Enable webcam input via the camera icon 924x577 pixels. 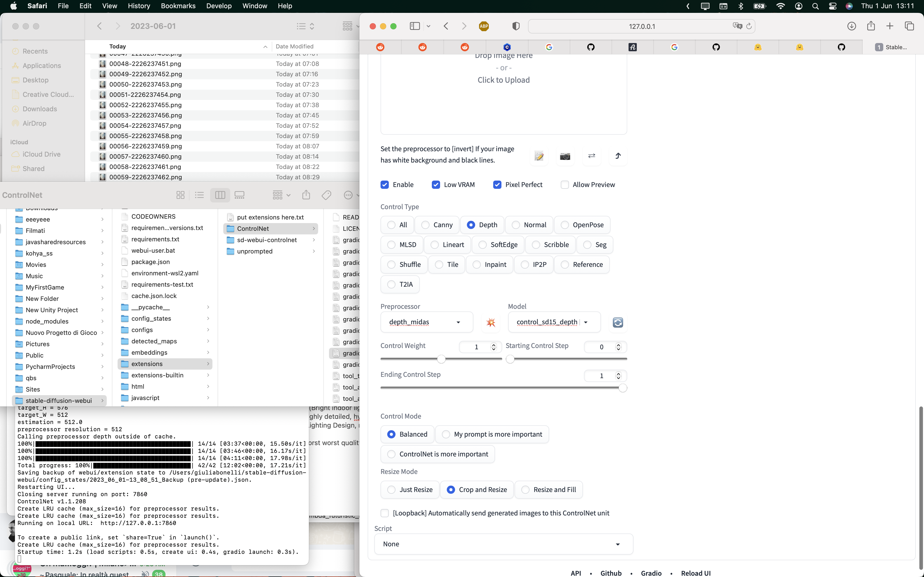pos(565,156)
